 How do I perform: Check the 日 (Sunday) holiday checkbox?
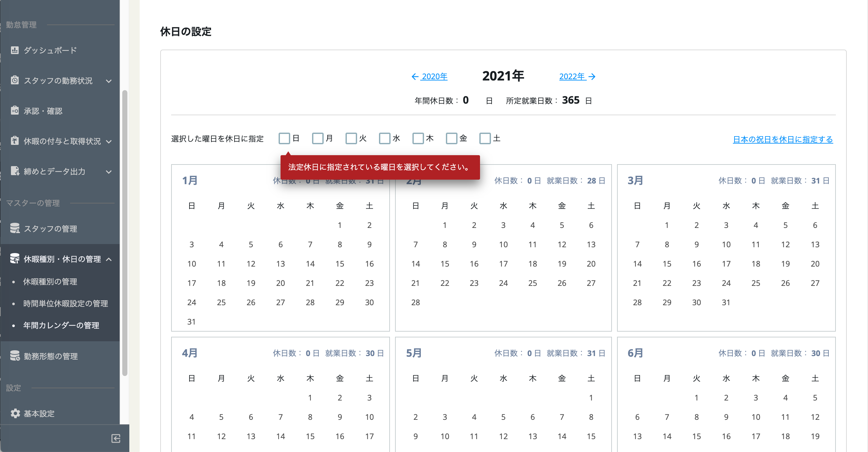coord(284,138)
